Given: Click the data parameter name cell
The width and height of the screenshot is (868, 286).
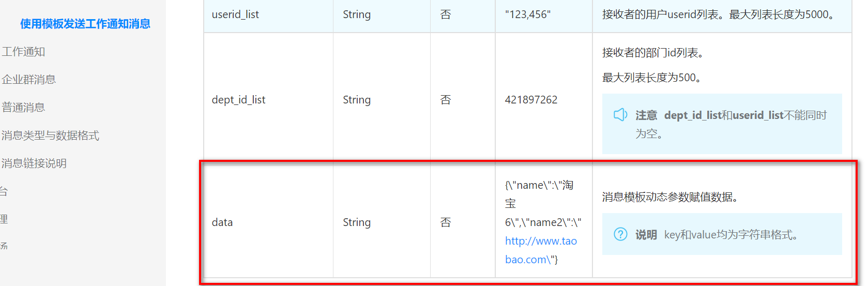Looking at the screenshot, I should pos(268,222).
